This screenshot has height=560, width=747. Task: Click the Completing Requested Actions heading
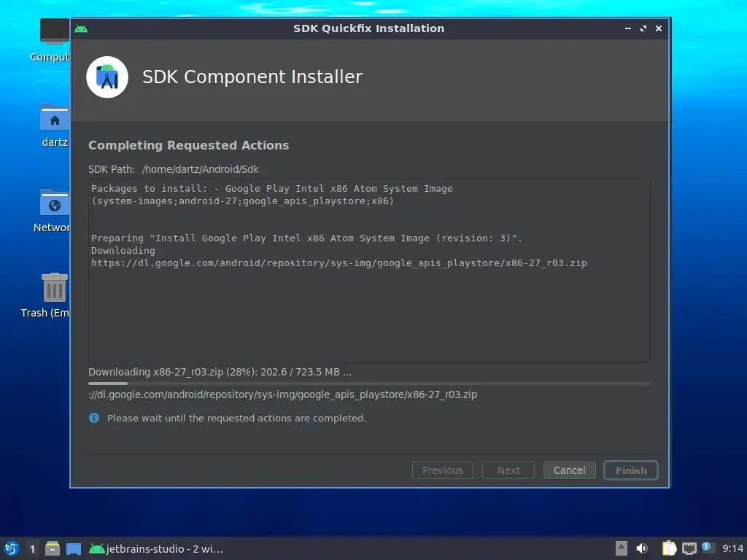189,145
